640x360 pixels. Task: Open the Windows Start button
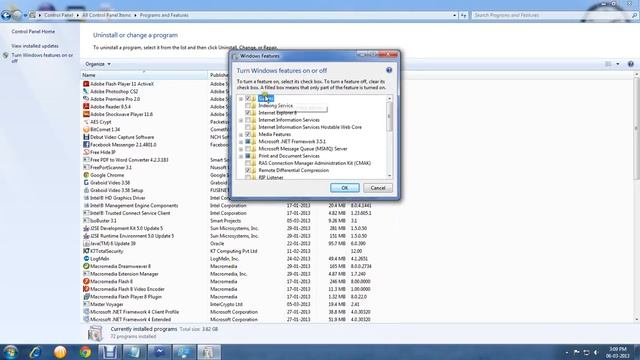[x=10, y=352]
